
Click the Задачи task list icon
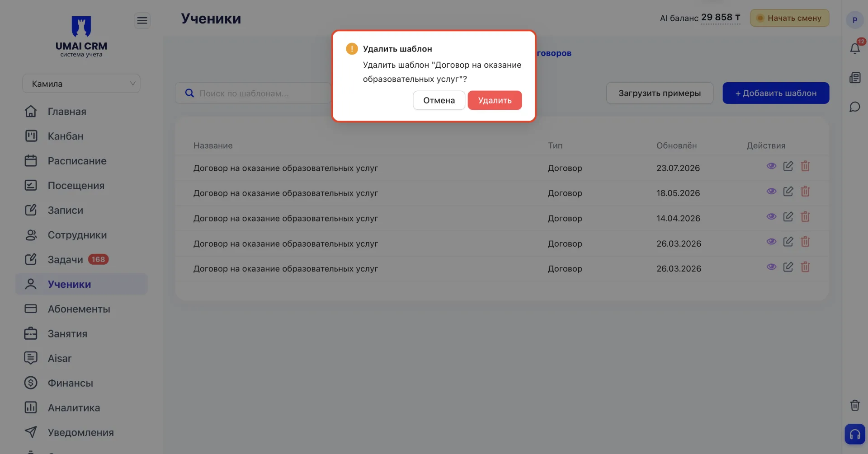[x=31, y=259]
